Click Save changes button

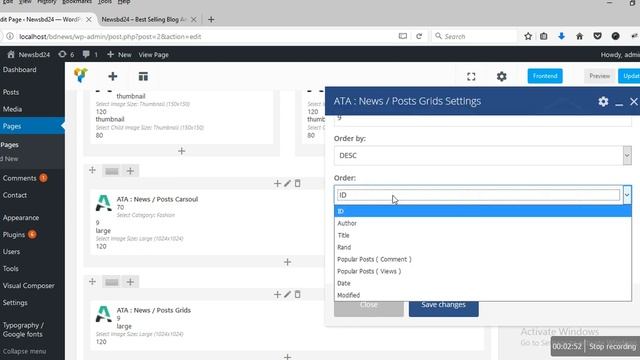(443, 305)
